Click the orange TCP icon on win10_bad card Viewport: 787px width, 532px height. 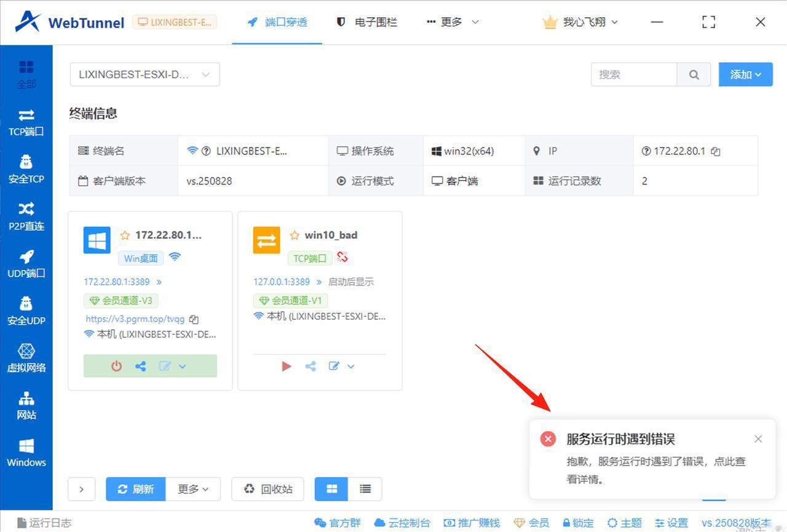point(267,240)
